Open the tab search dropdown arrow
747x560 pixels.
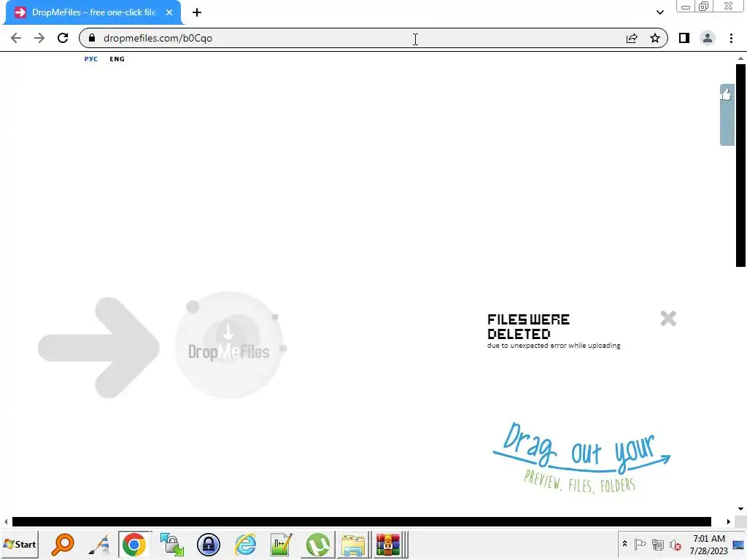coord(659,12)
